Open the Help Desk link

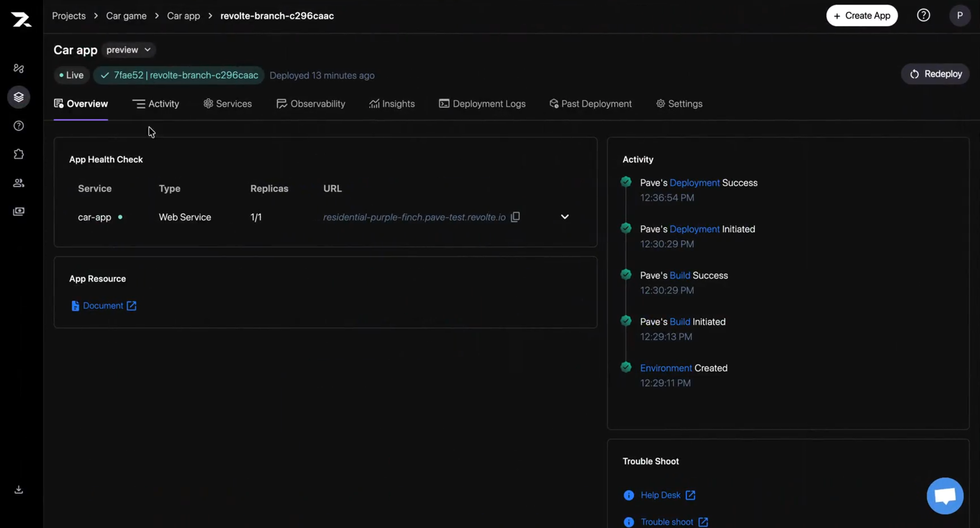click(661, 495)
